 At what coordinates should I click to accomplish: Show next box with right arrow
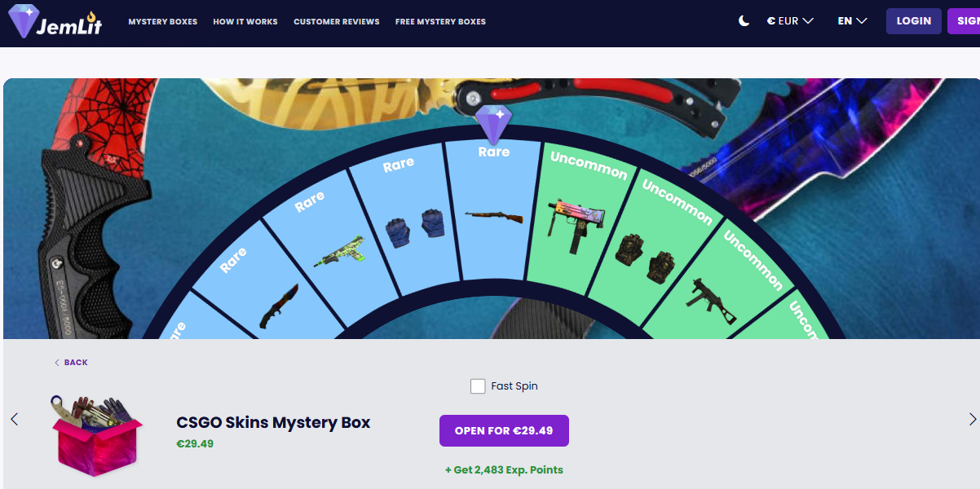click(x=972, y=419)
